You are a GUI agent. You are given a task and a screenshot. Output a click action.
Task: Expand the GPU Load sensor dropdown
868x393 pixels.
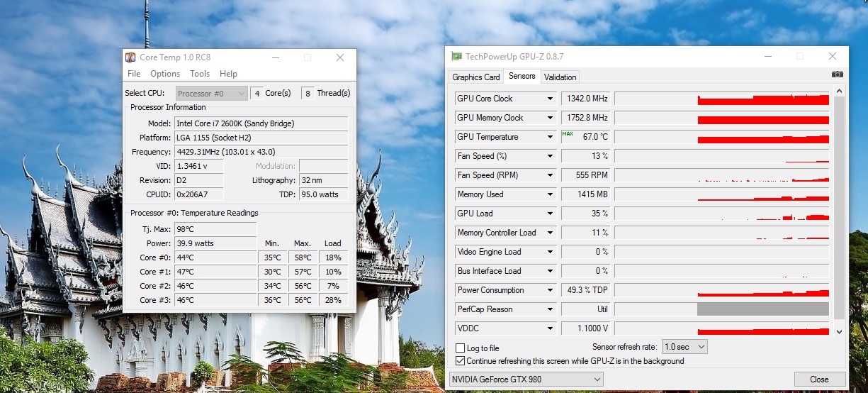pyautogui.click(x=550, y=214)
